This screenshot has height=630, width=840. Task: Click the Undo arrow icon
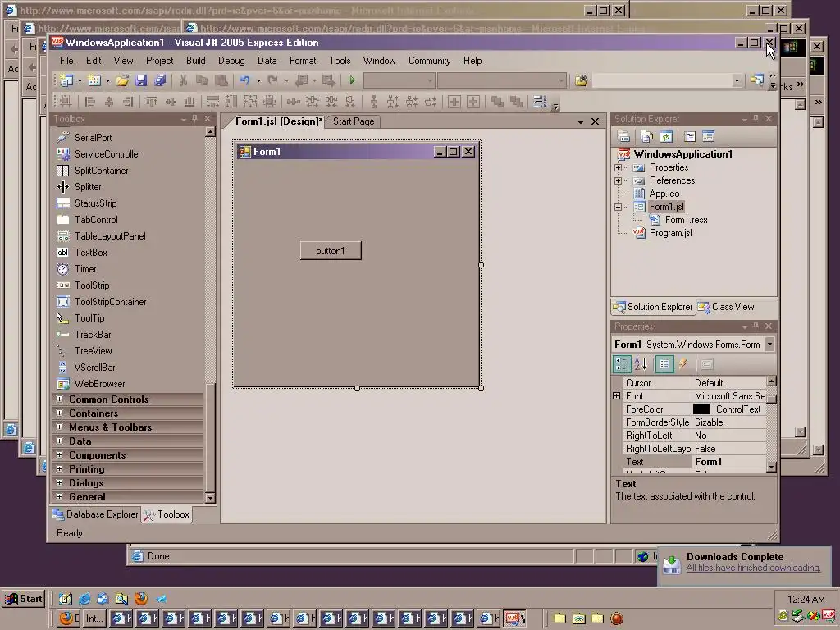pos(244,81)
